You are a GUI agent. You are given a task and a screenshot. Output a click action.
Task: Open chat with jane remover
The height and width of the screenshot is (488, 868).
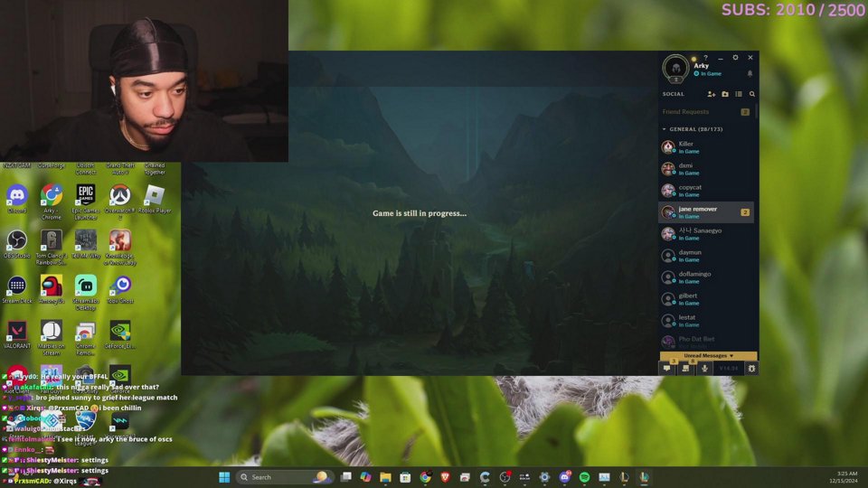click(x=706, y=211)
